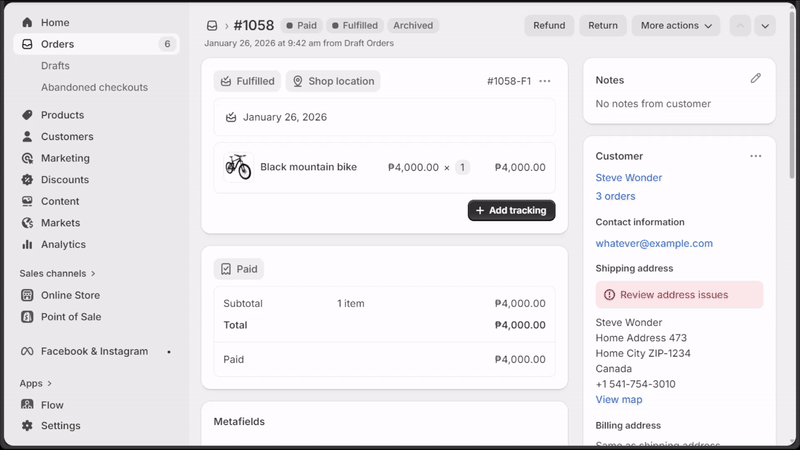Click the Facebook & Instagram Meta icon

(27, 352)
